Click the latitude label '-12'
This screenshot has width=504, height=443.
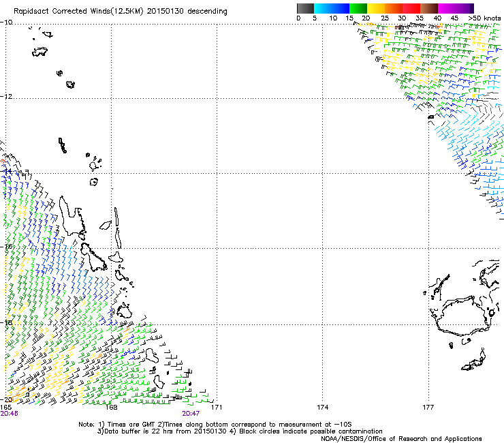(x=6, y=97)
